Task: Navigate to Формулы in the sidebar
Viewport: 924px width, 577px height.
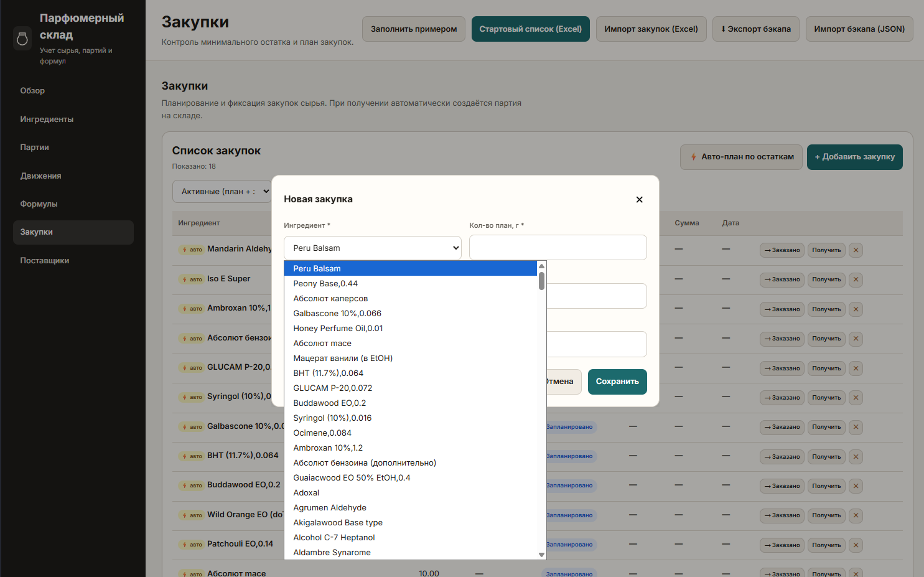Action: [x=39, y=204]
